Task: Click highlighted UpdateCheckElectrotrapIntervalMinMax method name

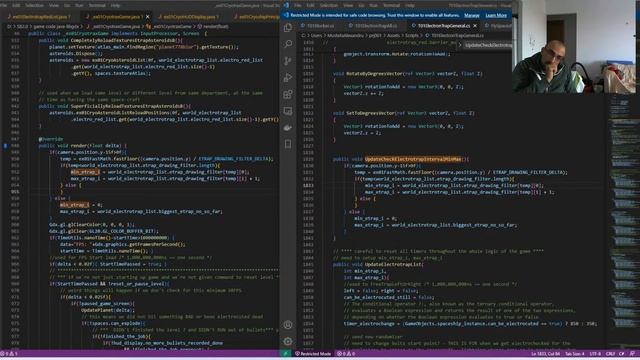Action: [x=413, y=159]
